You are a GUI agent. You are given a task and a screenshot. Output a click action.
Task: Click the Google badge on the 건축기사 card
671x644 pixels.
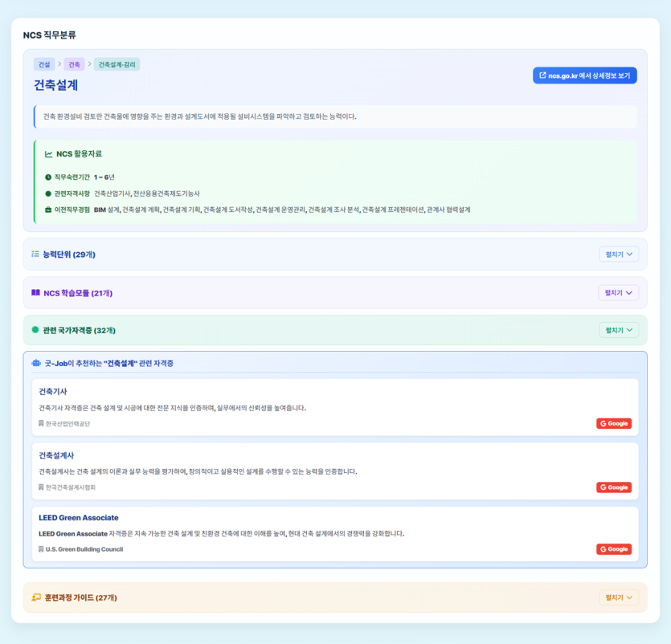pos(613,423)
